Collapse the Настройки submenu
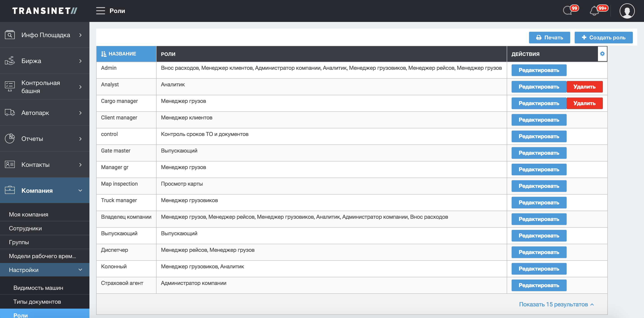The image size is (644, 318). coord(80,270)
